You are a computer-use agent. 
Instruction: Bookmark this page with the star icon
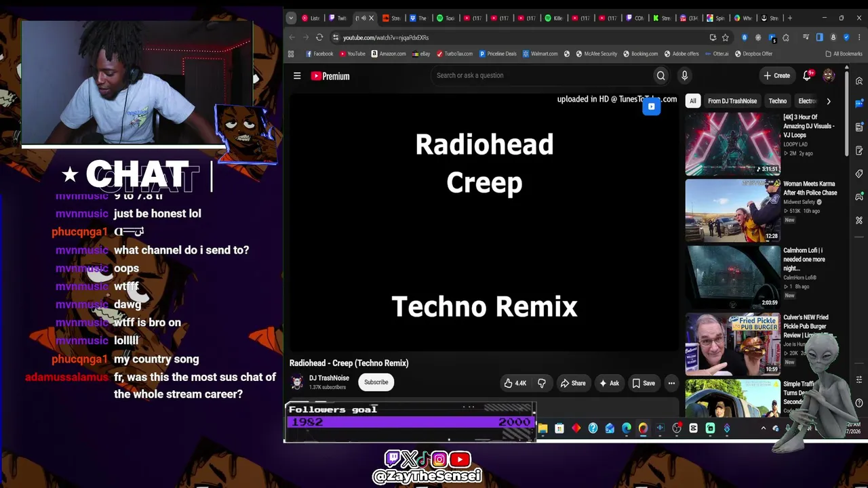pyautogui.click(x=725, y=37)
